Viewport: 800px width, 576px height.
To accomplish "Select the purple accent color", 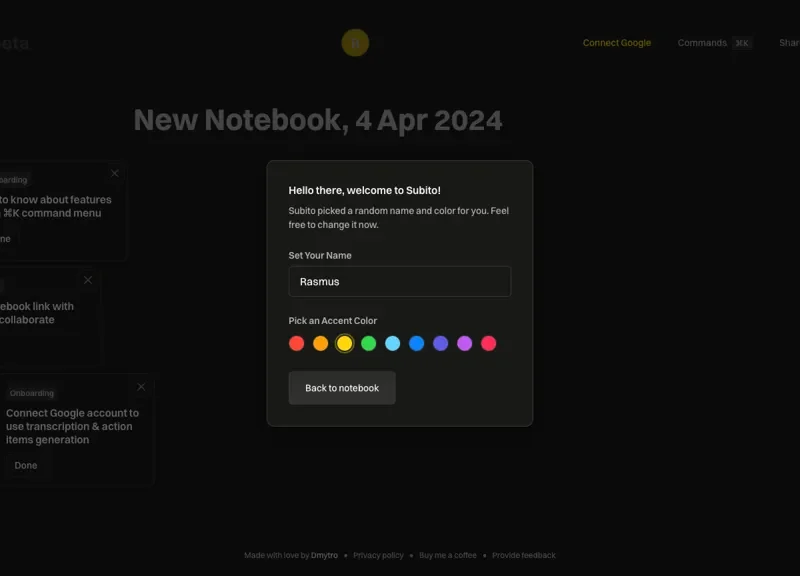I will (464, 343).
